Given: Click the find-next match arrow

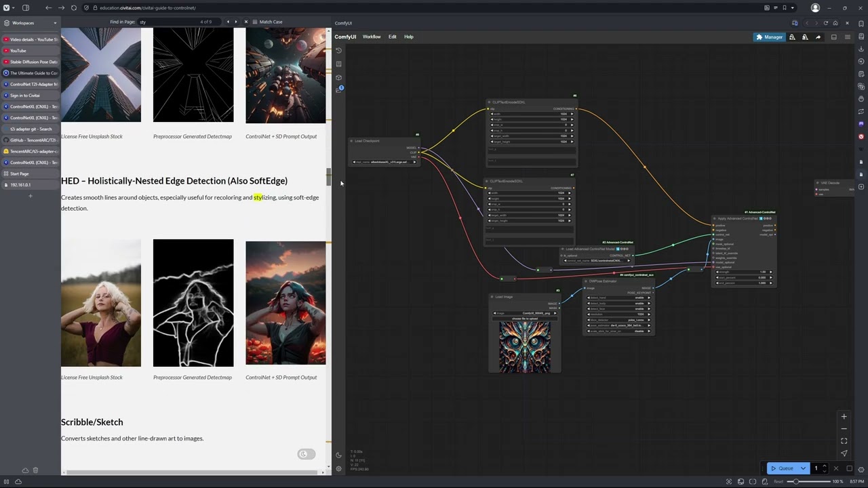Looking at the screenshot, I should pos(235,22).
